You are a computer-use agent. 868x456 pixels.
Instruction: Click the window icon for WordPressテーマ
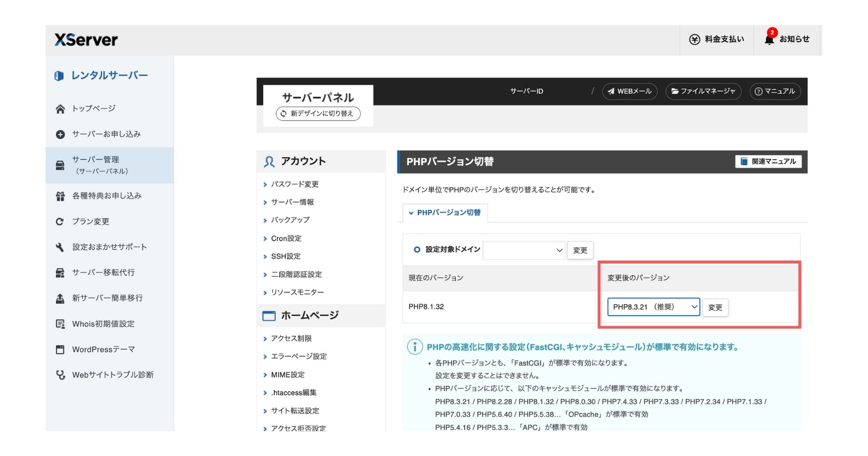pos(60,349)
